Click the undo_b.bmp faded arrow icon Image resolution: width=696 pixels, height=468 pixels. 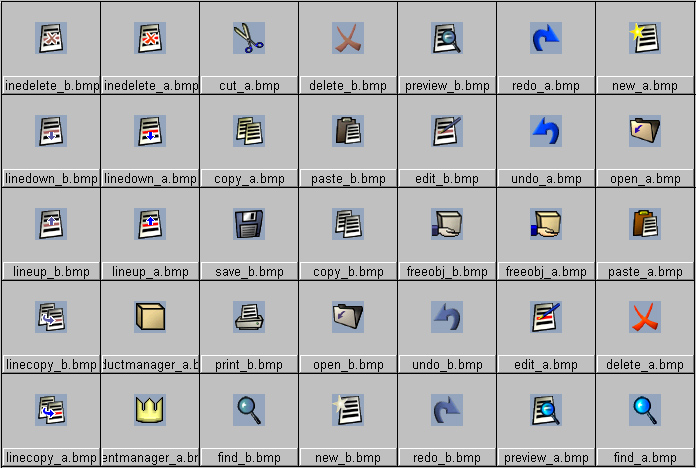point(447,317)
